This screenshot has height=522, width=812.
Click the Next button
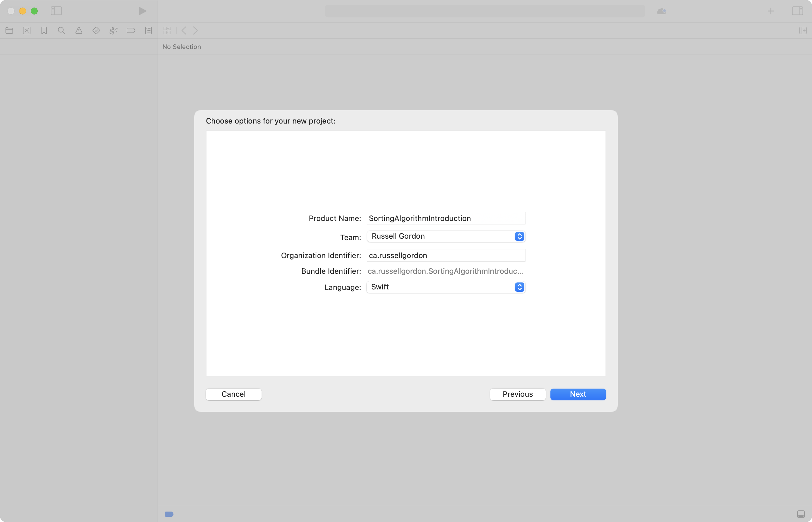pos(577,394)
